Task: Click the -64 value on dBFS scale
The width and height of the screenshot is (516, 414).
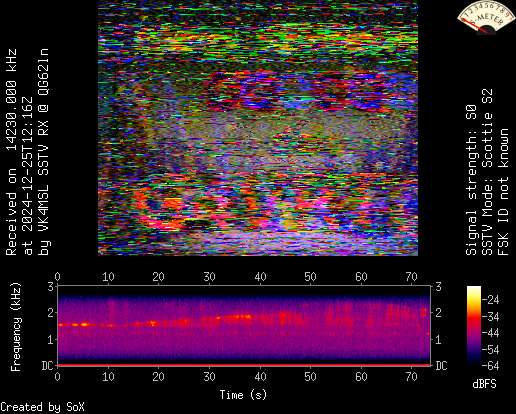Action: click(x=491, y=366)
